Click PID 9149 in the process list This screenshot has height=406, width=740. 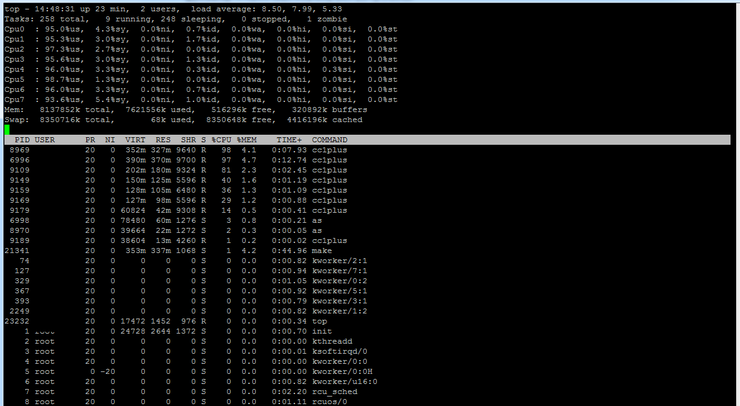(19, 180)
